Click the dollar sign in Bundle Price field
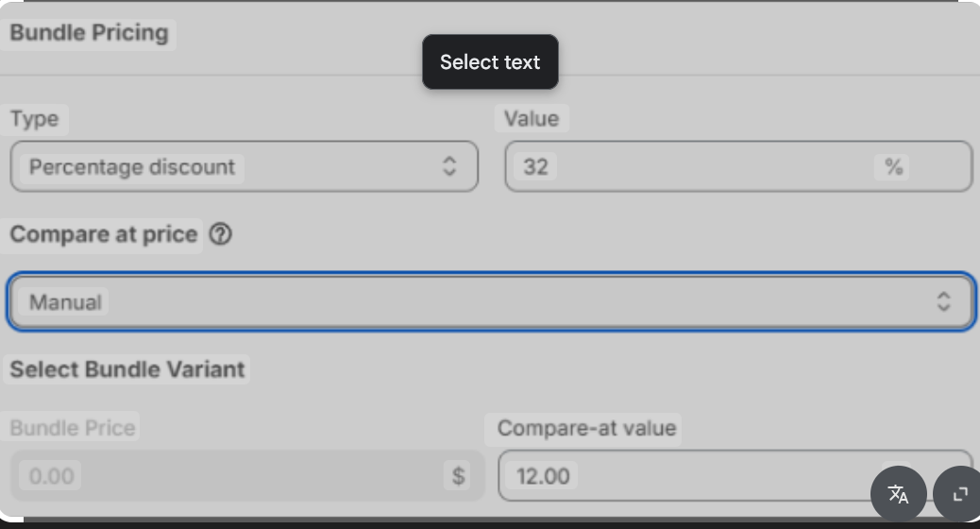Viewport: 980px width, 529px height. (458, 475)
